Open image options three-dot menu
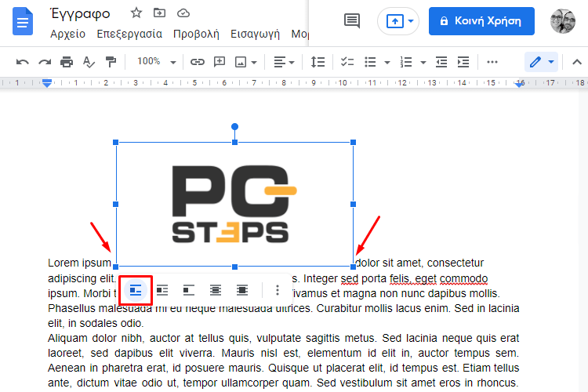Viewport: 588px width, 392px height. pos(278,290)
